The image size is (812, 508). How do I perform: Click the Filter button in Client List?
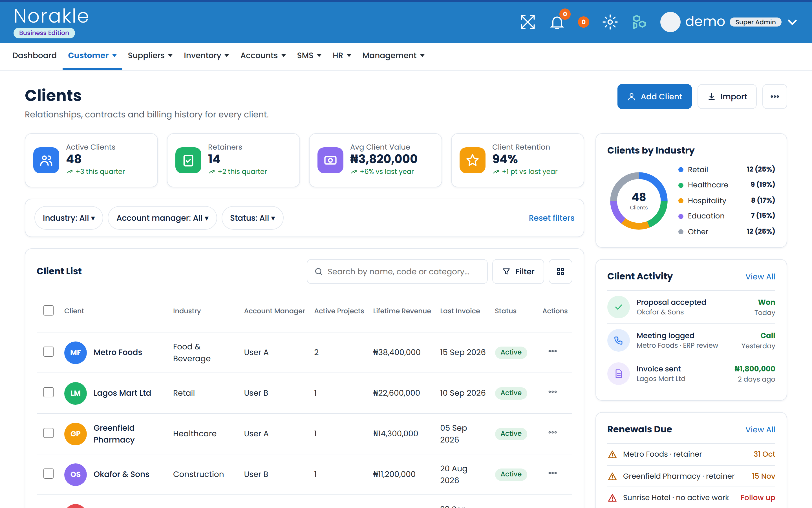coord(518,271)
